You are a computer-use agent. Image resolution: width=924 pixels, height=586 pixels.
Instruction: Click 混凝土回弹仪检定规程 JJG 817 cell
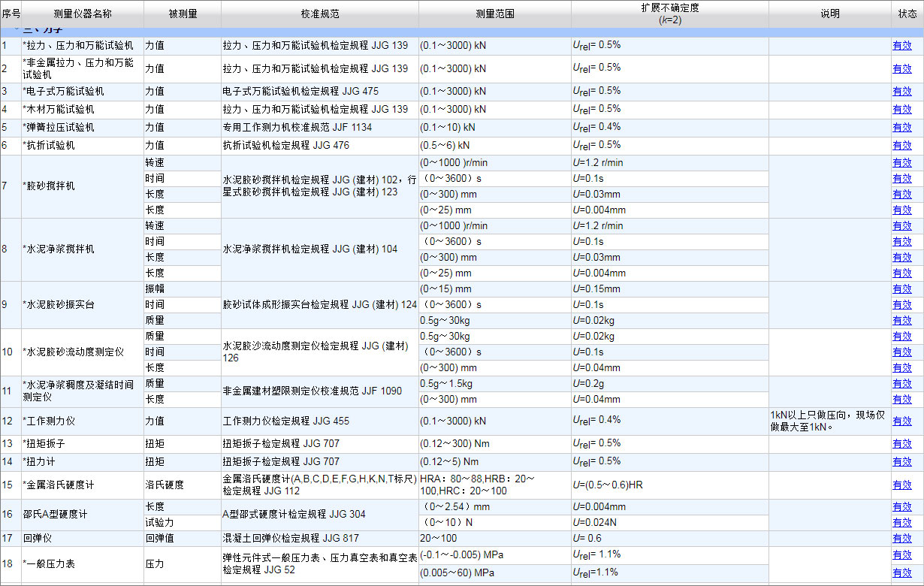[319, 539]
